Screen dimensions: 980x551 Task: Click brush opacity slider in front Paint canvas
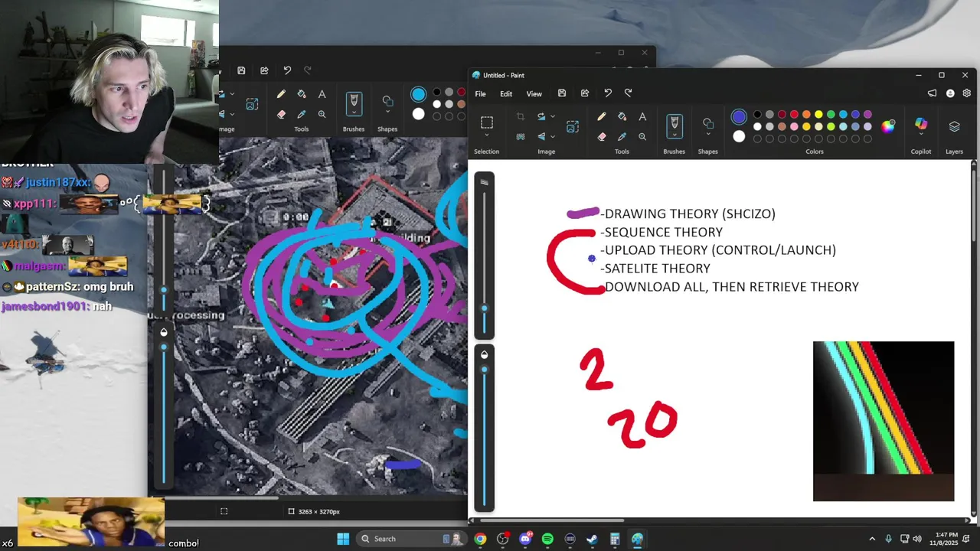484,434
